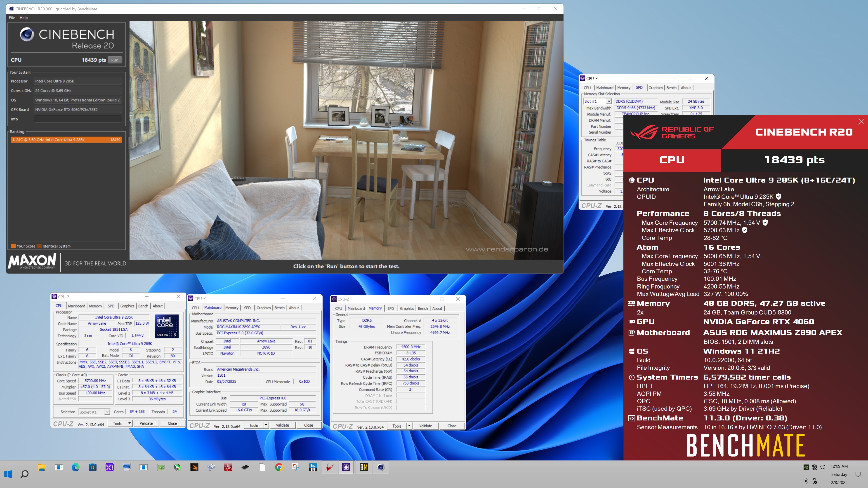Open the blank document taskbar icon
Image resolution: width=868 pixels, height=488 pixels.
click(262, 467)
